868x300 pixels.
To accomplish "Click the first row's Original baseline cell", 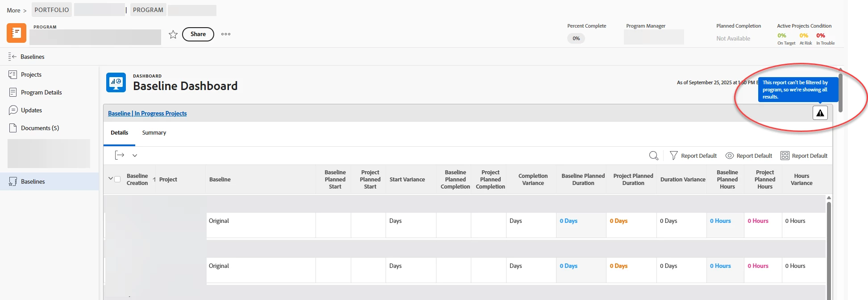I will [261, 225].
